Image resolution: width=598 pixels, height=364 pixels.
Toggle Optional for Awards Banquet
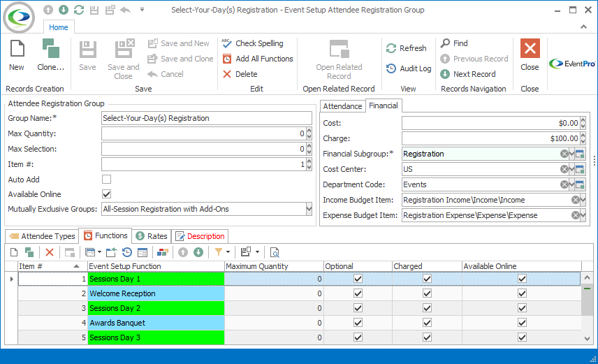pyautogui.click(x=358, y=323)
